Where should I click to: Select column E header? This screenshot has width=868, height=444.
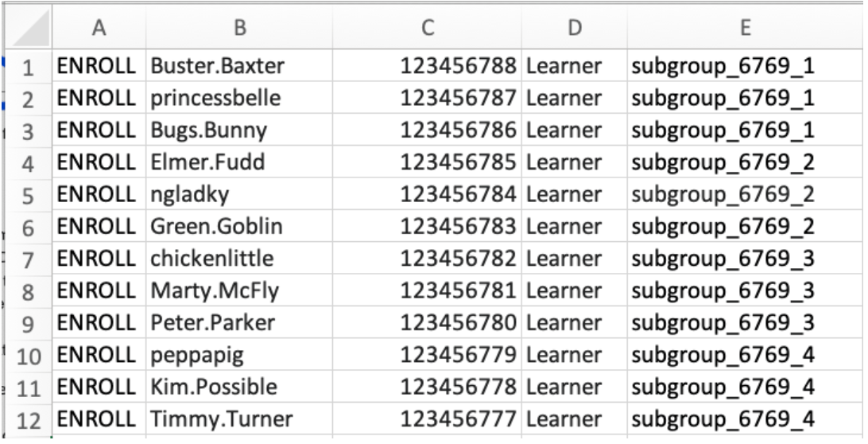click(x=745, y=28)
